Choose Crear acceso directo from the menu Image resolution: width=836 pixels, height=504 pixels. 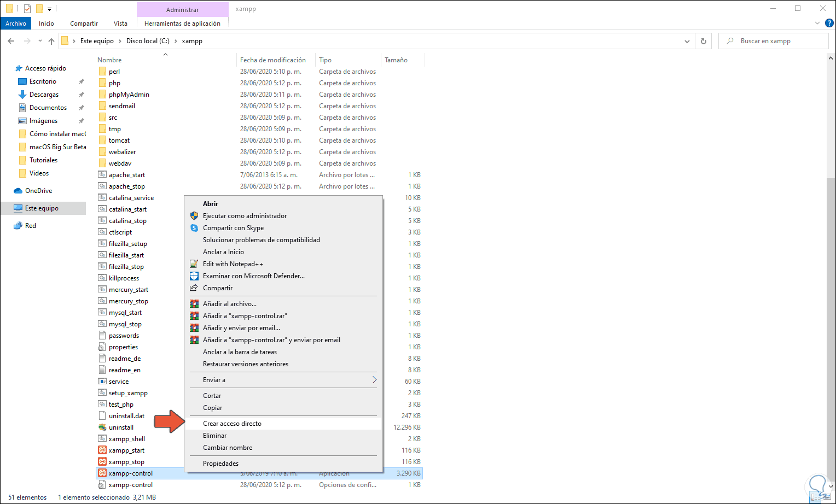283,424
